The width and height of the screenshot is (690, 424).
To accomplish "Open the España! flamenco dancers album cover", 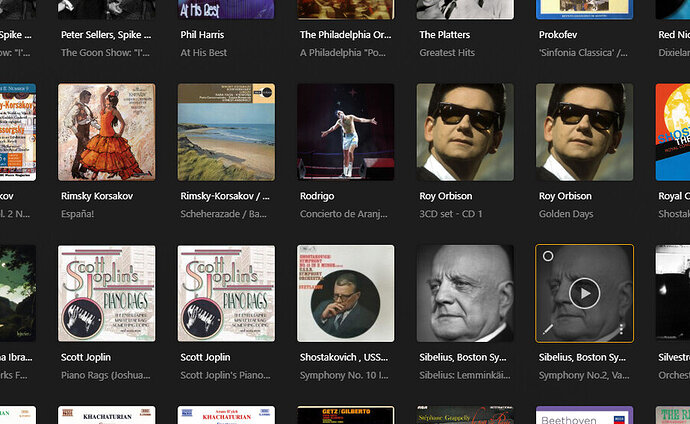I will pos(106,132).
